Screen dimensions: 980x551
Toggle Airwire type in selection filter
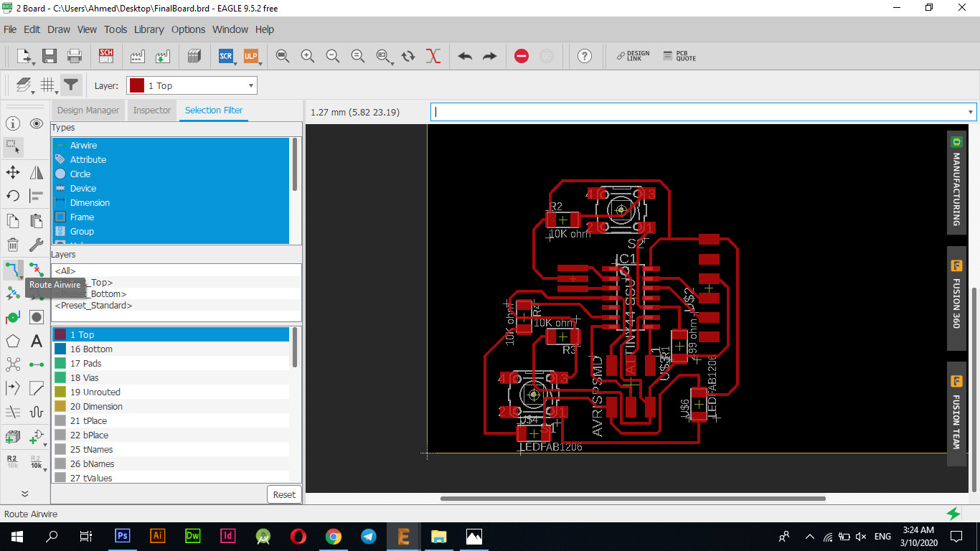170,145
